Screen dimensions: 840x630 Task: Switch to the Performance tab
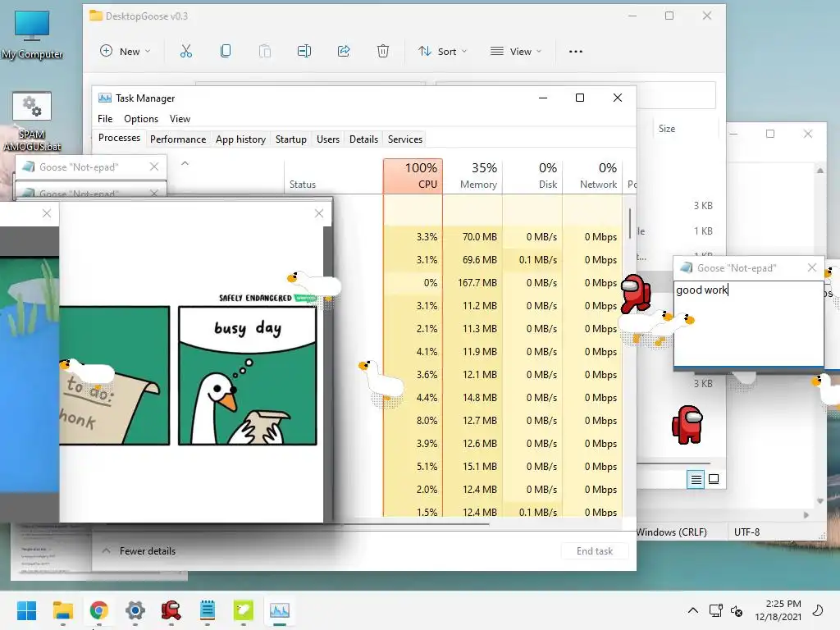pos(178,139)
